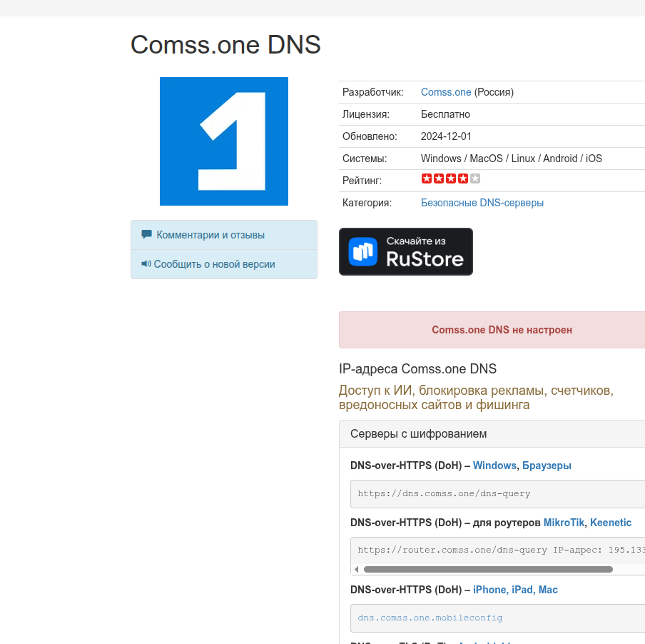The width and height of the screenshot is (645, 644).
Task: Click the Бесплатно license value
Action: coord(445,114)
